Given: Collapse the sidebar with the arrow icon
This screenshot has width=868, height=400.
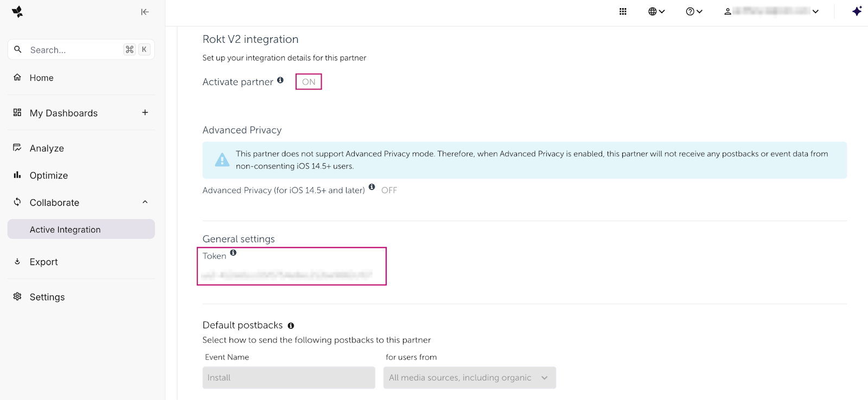Looking at the screenshot, I should [x=145, y=12].
